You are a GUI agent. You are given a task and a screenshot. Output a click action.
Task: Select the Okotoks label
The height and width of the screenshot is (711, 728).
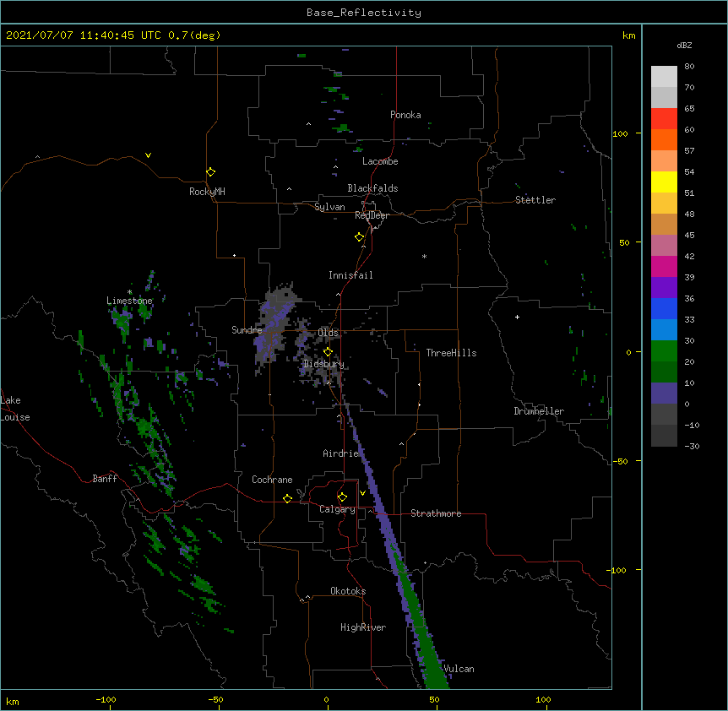pyautogui.click(x=348, y=591)
